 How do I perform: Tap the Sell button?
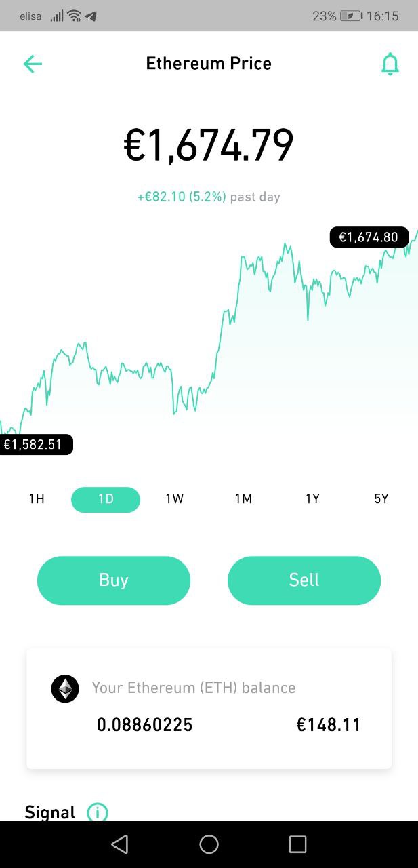[304, 580]
